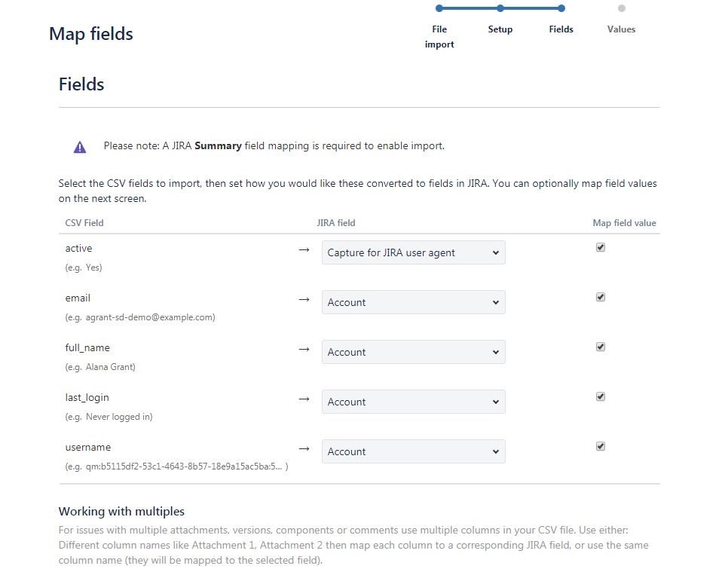Go to the Setup step label
728x575 pixels.
[500, 29]
